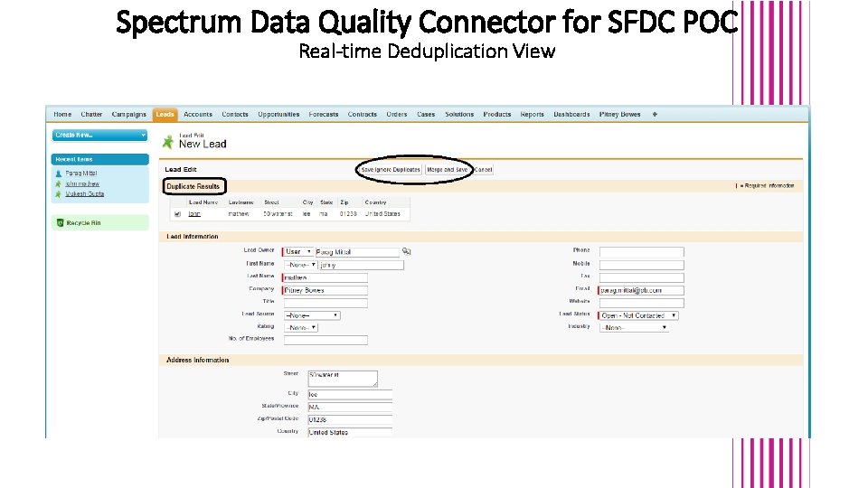
Task: Go to the Solutions tab
Action: (x=459, y=115)
